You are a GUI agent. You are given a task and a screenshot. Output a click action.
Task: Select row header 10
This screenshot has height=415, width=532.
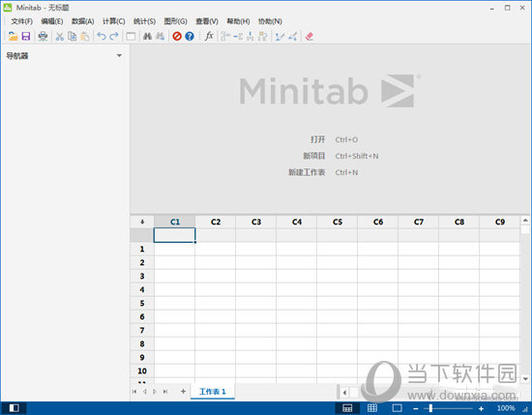tap(142, 371)
